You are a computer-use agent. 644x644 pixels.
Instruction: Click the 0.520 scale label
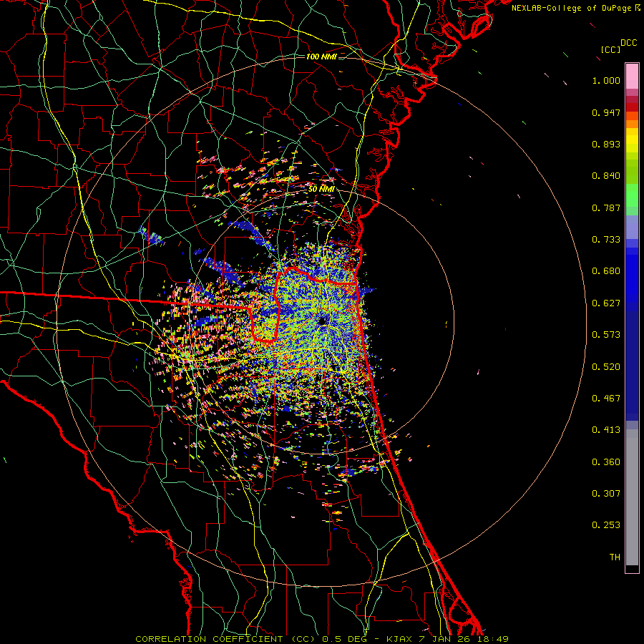click(x=606, y=367)
